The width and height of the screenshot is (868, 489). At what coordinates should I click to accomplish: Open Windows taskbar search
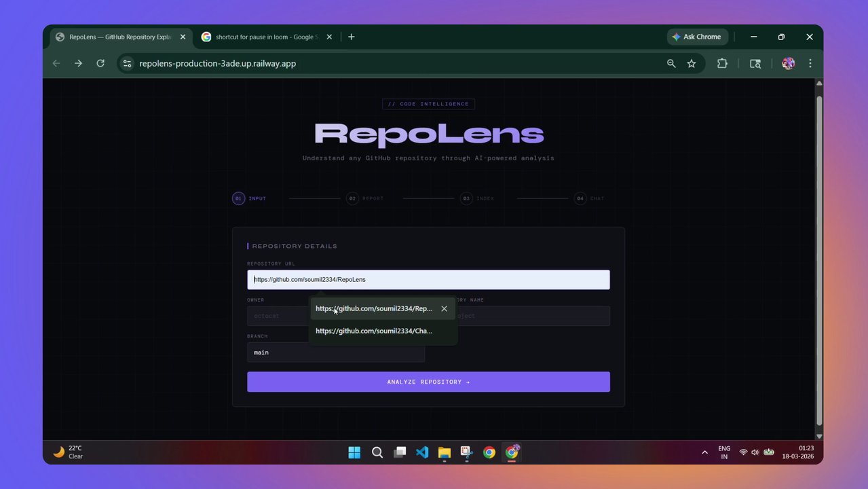click(x=377, y=452)
